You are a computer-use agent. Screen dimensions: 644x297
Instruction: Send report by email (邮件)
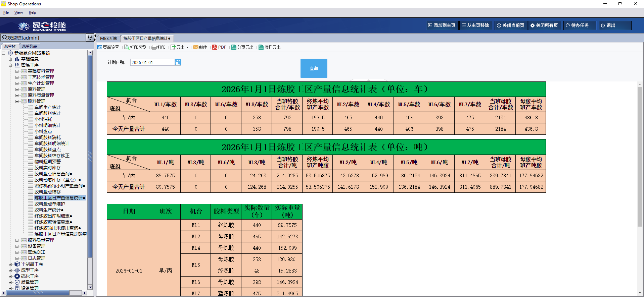tap(196, 47)
